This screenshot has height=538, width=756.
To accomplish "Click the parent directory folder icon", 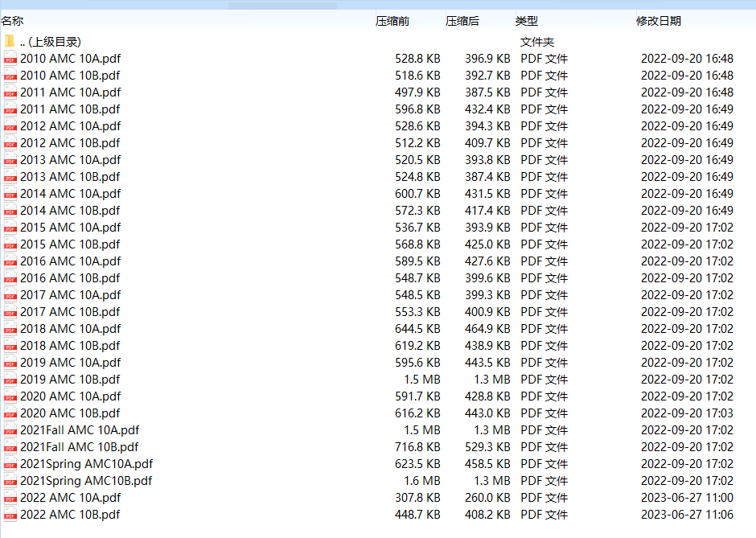I will tap(10, 42).
